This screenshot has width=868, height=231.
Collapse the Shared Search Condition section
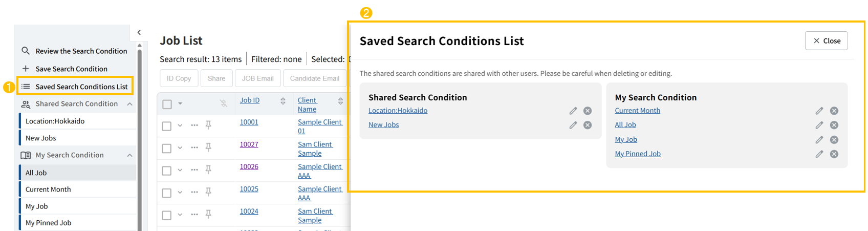(130, 104)
